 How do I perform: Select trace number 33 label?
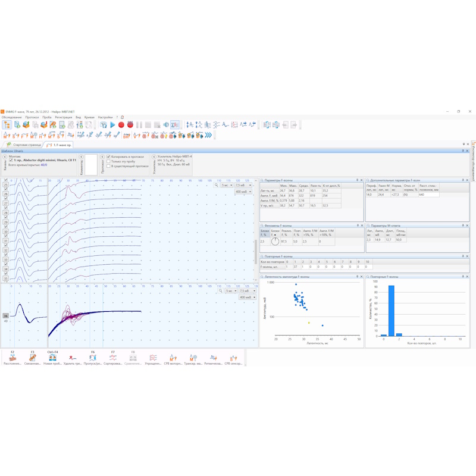(5, 260)
